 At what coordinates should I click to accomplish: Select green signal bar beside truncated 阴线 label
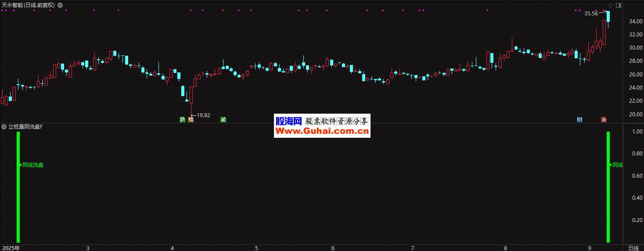coord(608,187)
